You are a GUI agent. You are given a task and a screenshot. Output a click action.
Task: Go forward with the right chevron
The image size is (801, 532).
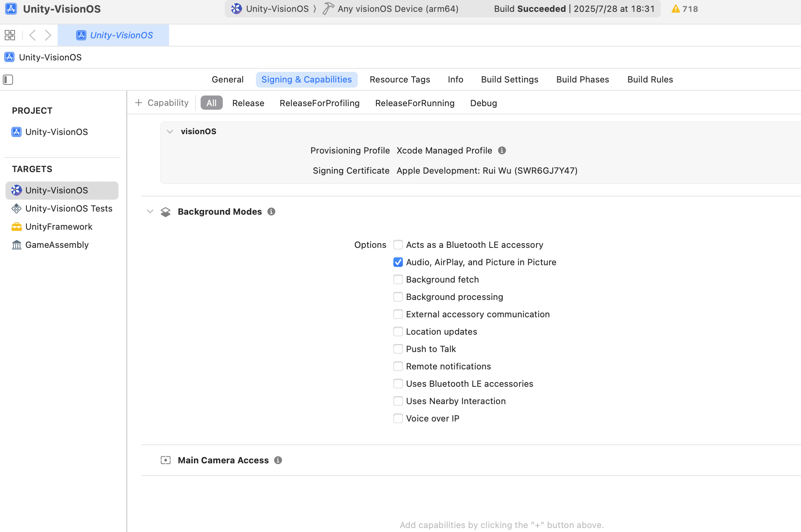[x=48, y=35]
